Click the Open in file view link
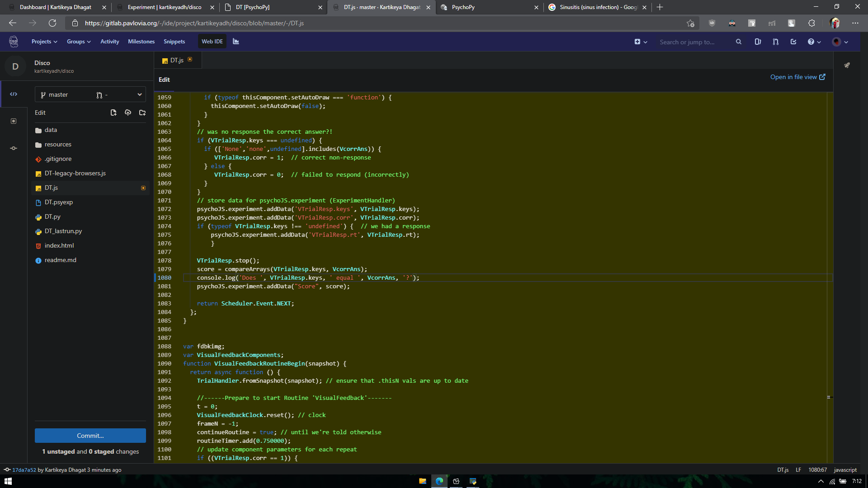 pos(797,77)
